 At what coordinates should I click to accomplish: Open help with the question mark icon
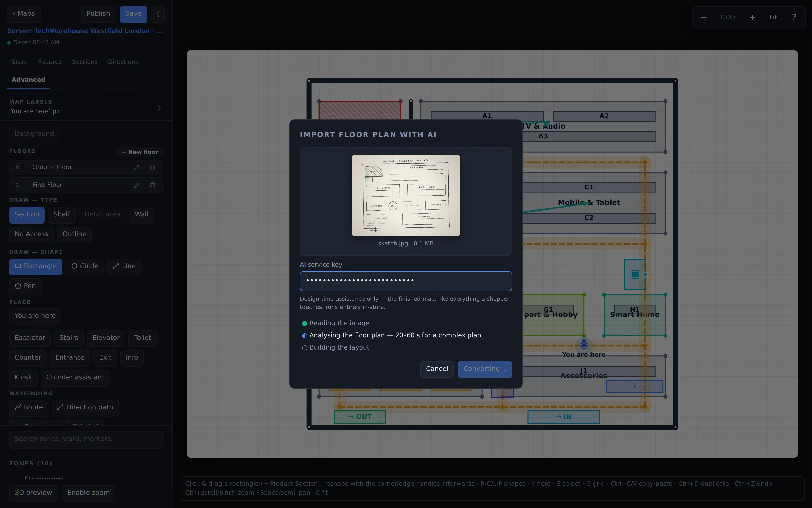794,18
